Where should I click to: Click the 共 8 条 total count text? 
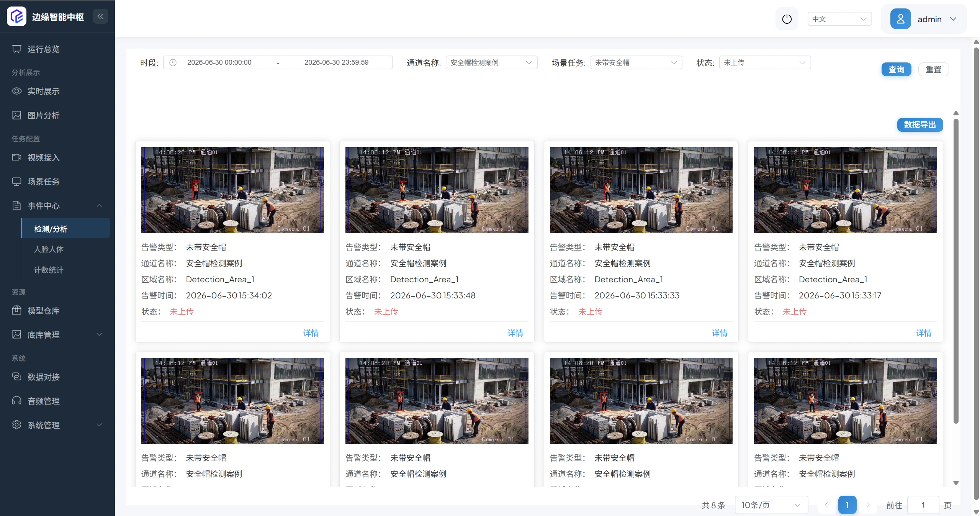tap(713, 505)
